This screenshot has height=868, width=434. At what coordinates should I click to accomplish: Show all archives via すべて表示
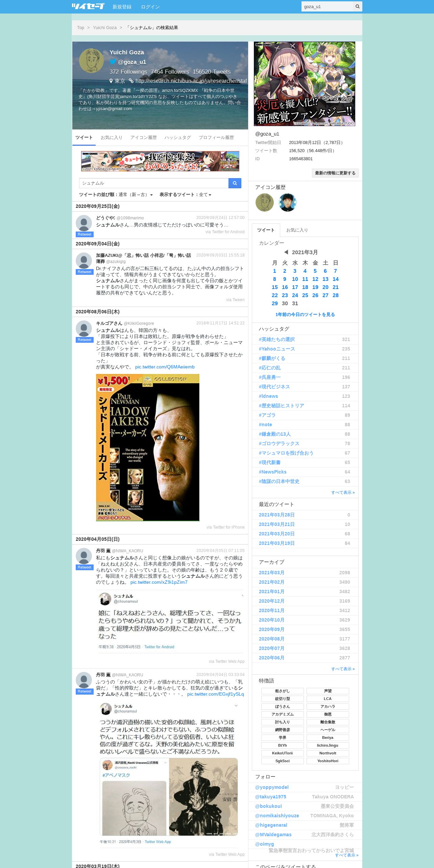point(343,669)
